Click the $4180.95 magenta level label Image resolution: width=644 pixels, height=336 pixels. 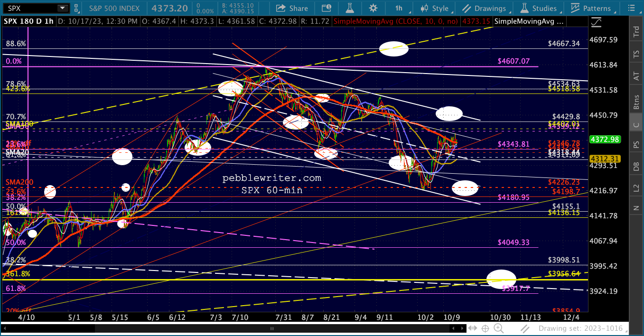pyautogui.click(x=513, y=197)
